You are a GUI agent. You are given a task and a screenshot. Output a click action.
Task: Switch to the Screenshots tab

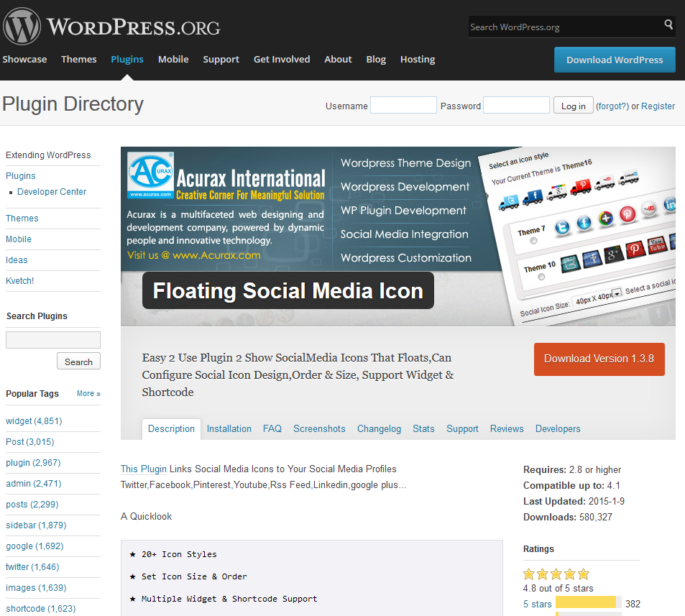319,429
